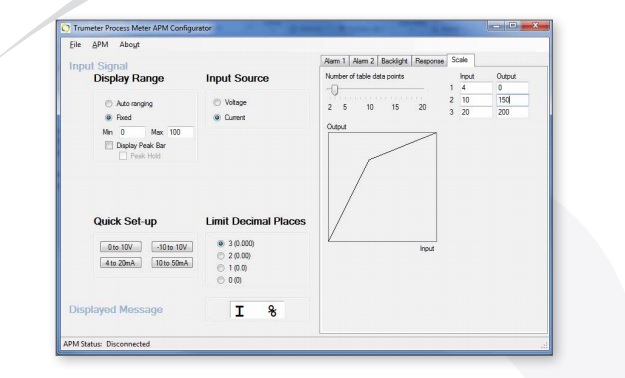
Task: Click the Number of table data points label
Action: tap(365, 76)
